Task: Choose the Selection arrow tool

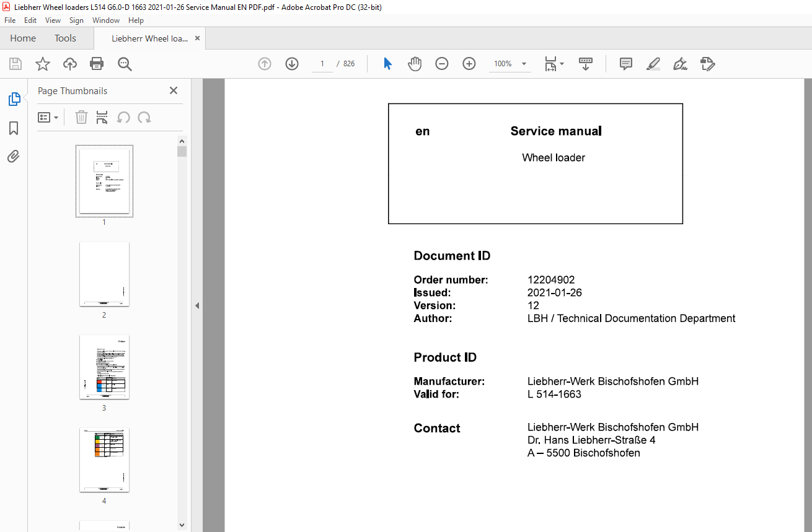Action: [x=387, y=64]
